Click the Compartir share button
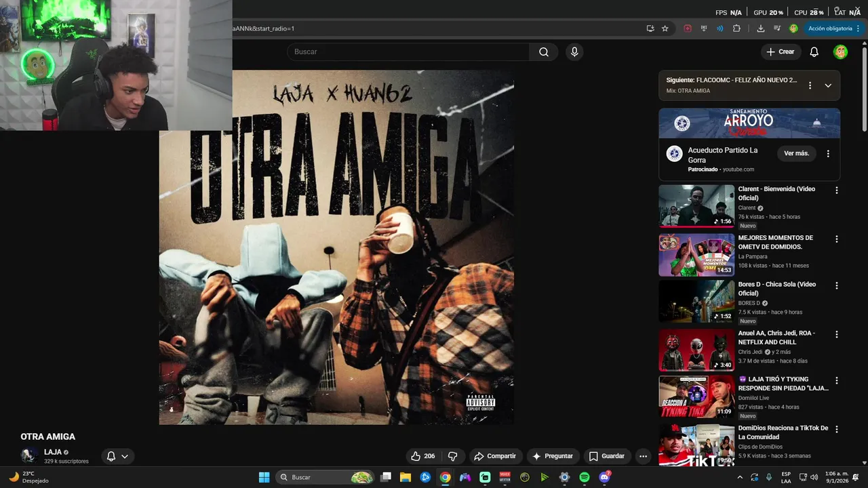 (x=495, y=456)
